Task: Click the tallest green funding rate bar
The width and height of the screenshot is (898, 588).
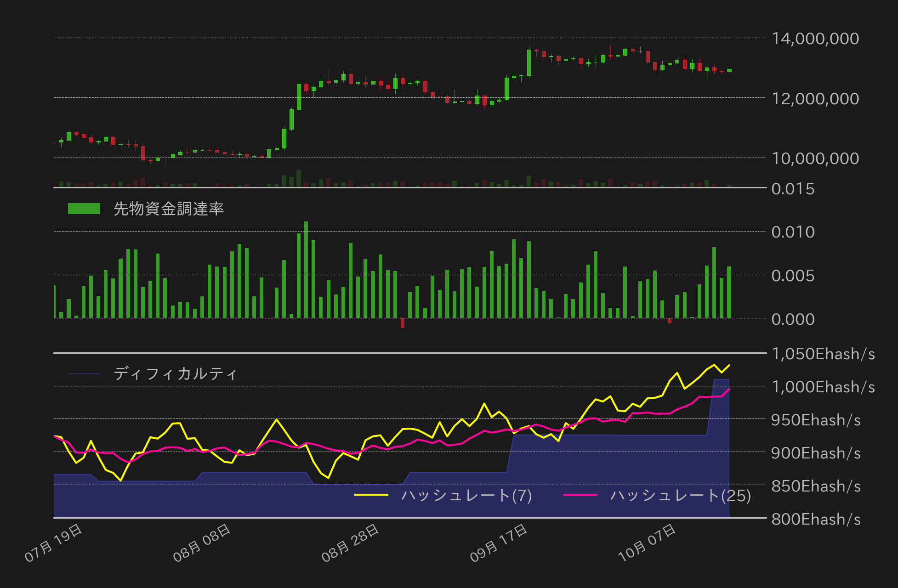Action: [306, 270]
